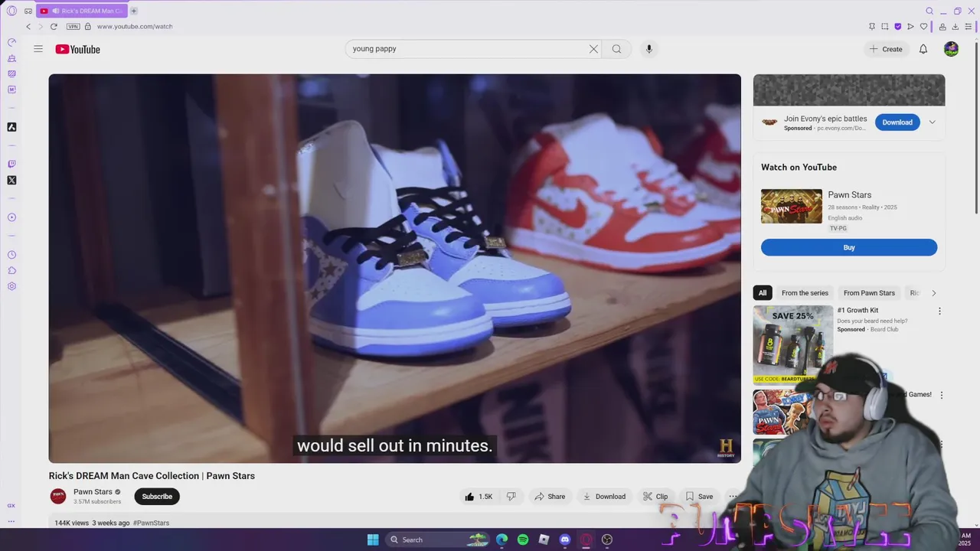980x551 pixels.
Task: Open the Extensions cube icon in the sidebar
Action: pyautogui.click(x=11, y=270)
